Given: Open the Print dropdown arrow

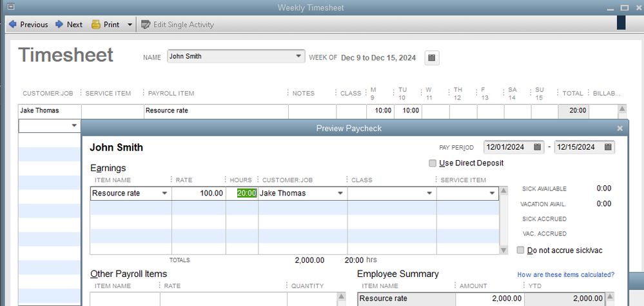Looking at the screenshot, I should point(130,25).
